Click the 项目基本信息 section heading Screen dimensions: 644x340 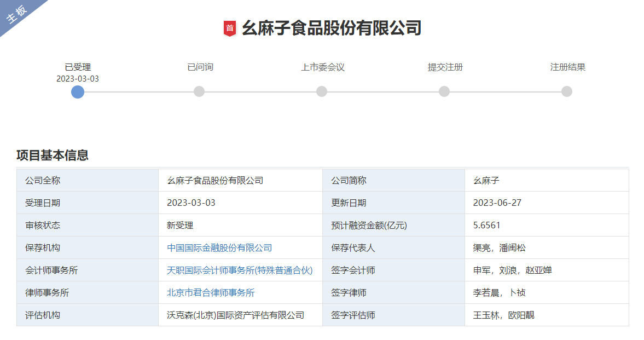point(53,155)
